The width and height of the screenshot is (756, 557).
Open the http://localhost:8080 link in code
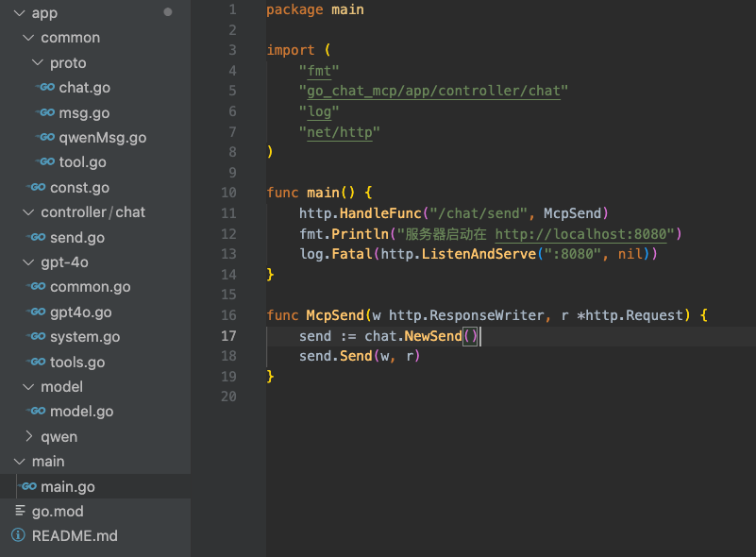tap(583, 234)
